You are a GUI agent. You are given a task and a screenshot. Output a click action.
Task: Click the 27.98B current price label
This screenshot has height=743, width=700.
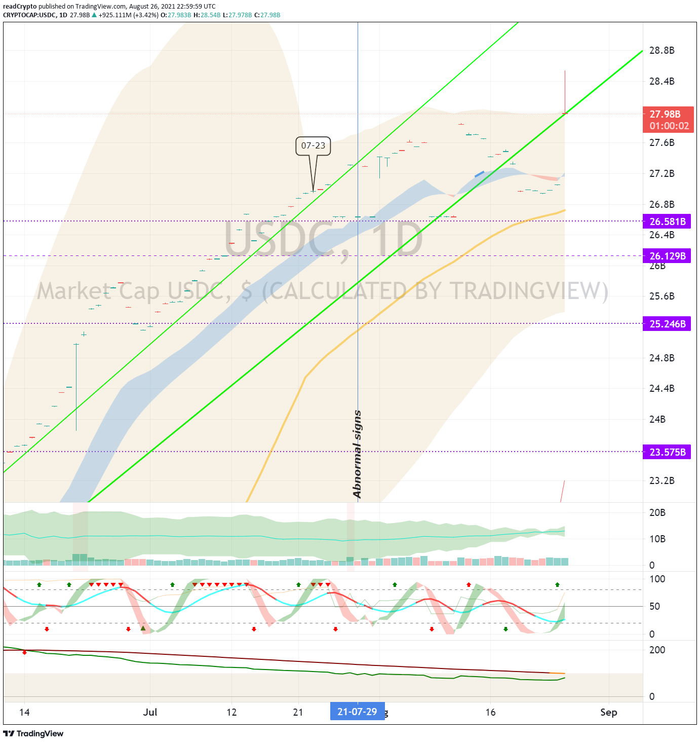(665, 114)
